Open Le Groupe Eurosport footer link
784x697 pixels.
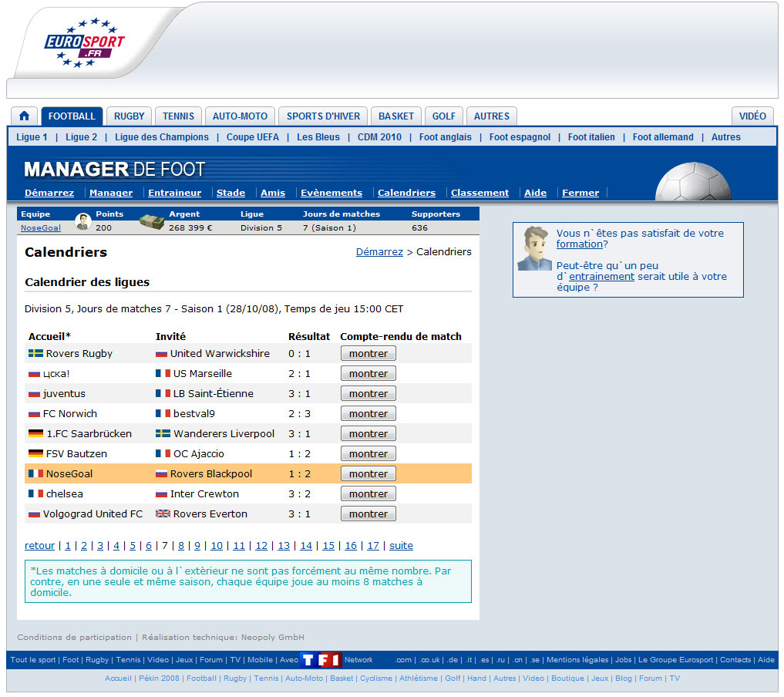[675, 660]
